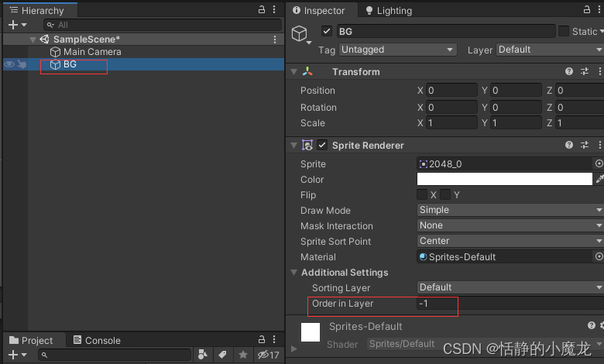Collapse the SampleScene tree node

[33, 39]
